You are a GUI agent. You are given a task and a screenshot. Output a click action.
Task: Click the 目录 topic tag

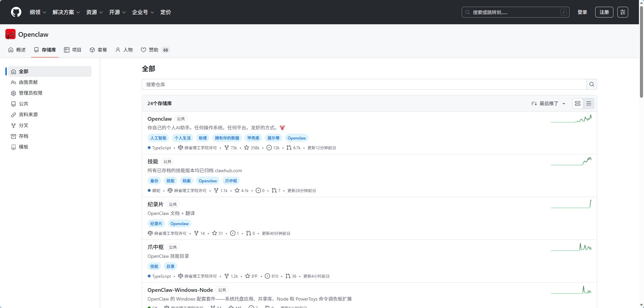[170, 266]
